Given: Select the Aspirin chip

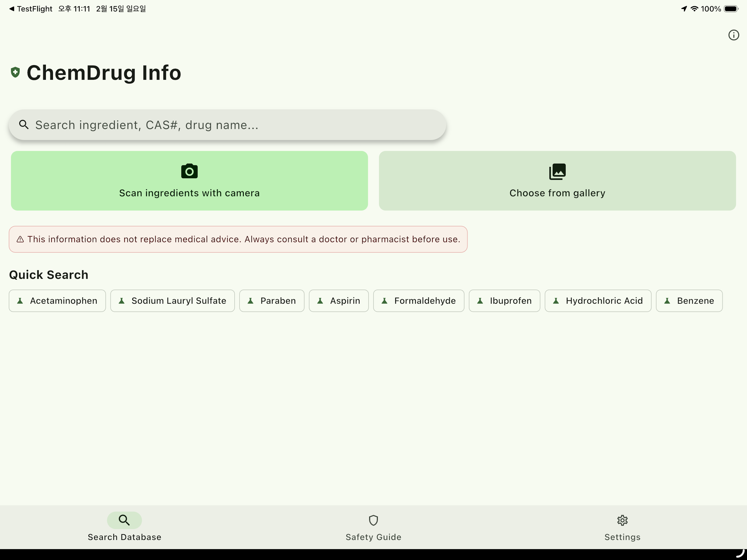Looking at the screenshot, I should (339, 301).
